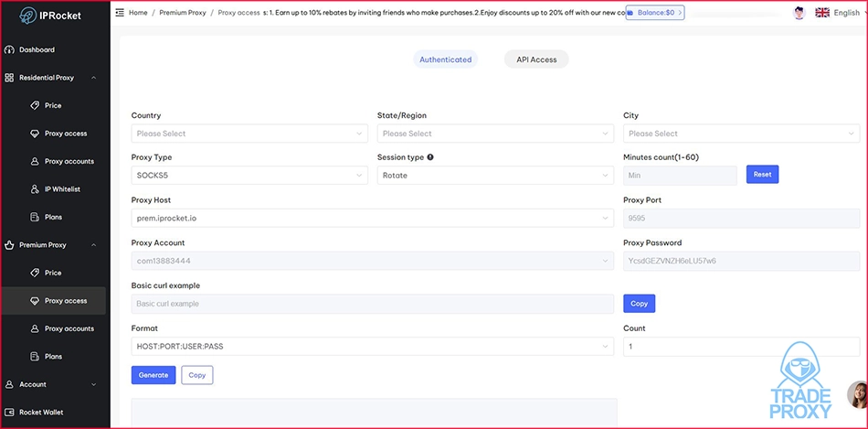Switch to the Authenticated tab

(446, 59)
